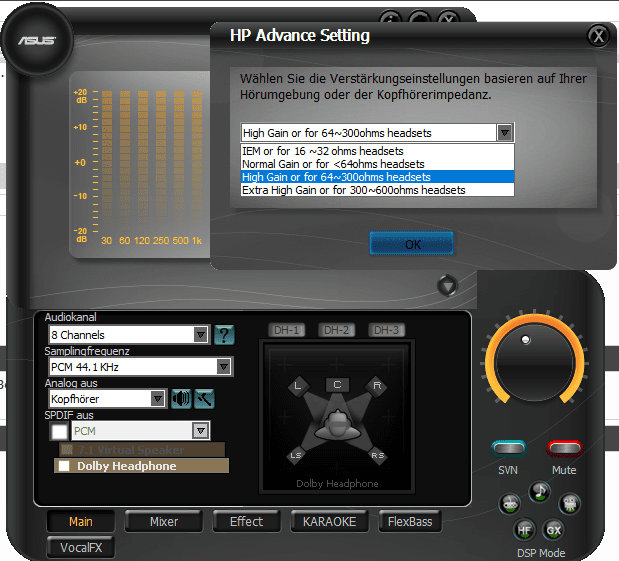The height and width of the screenshot is (561, 619).
Task: Open the gain setting dropdown arrow
Action: [505, 133]
